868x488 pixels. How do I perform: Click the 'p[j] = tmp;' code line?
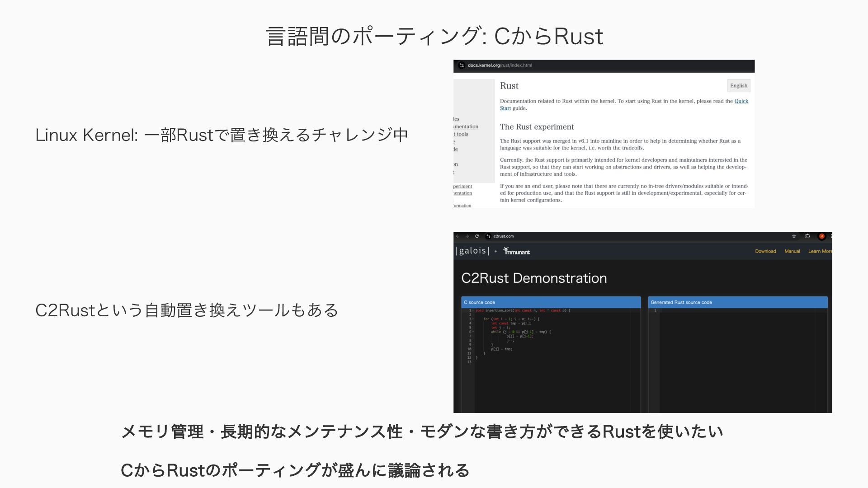pyautogui.click(x=501, y=349)
